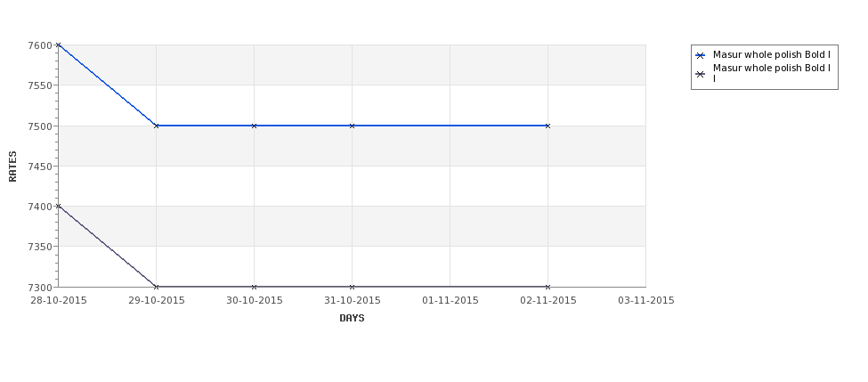
Task: Select the blue marker at 30-10-2015
Action: pyautogui.click(x=254, y=126)
